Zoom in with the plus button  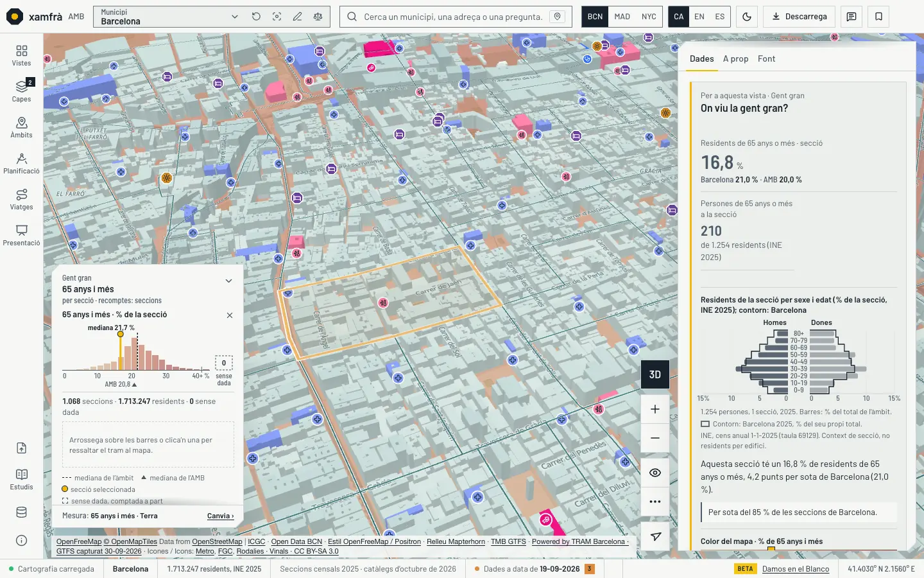coord(655,409)
